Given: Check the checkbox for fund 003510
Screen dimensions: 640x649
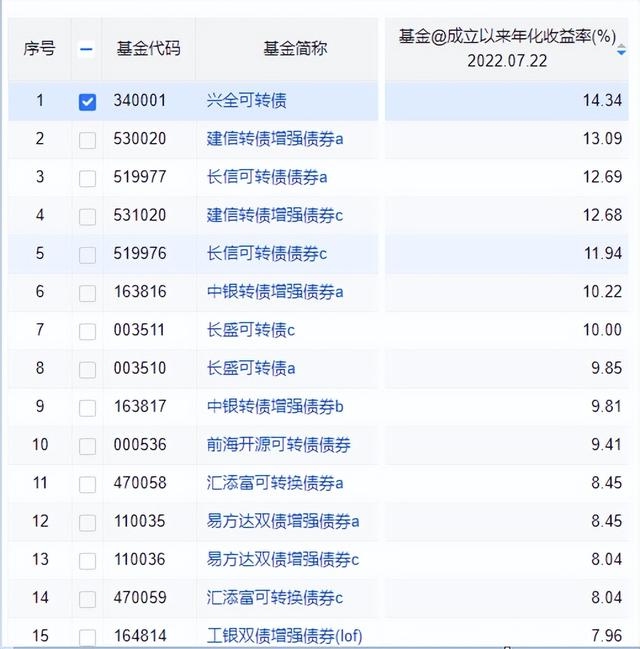Looking at the screenshot, I should [87, 370].
